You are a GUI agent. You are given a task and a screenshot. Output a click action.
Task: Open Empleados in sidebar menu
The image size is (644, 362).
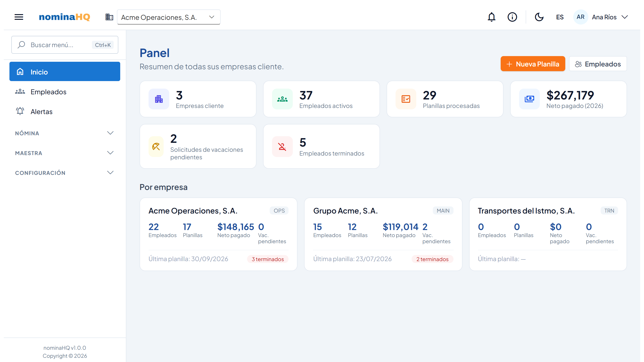(65, 92)
